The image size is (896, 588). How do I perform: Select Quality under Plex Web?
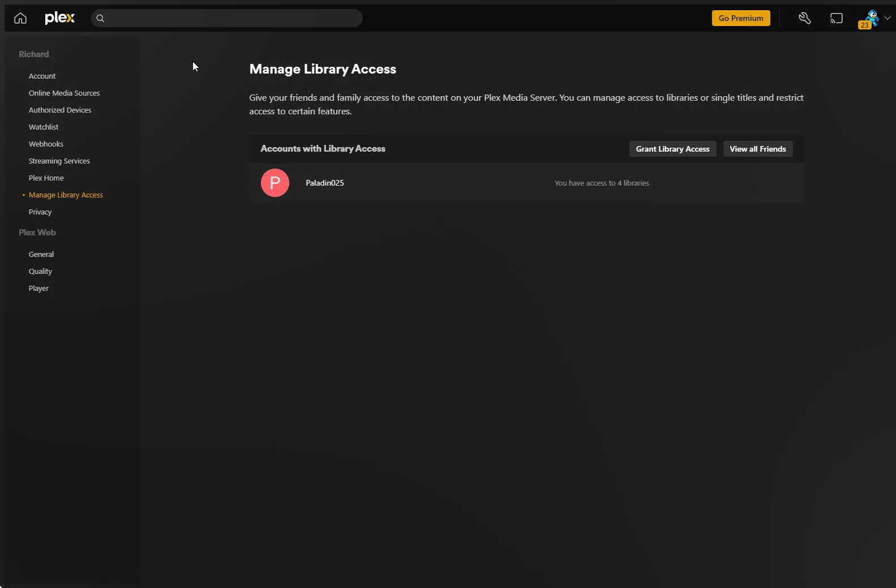pyautogui.click(x=40, y=271)
